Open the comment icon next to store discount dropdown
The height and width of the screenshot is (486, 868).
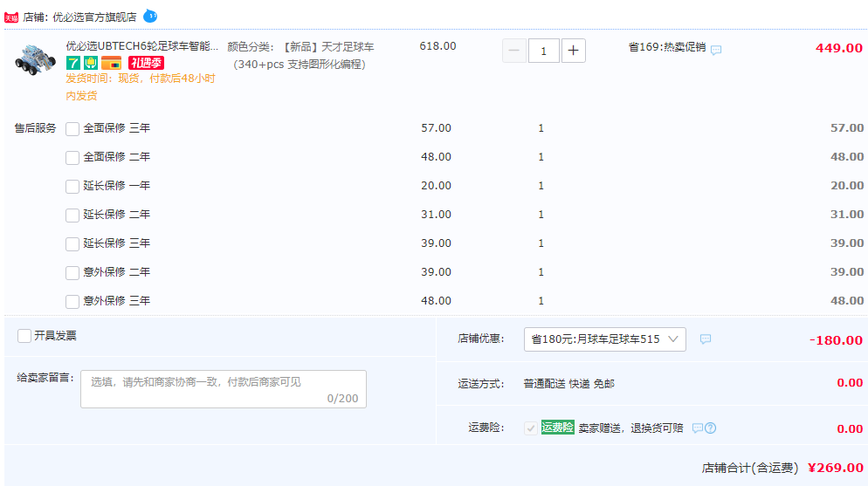(x=706, y=339)
